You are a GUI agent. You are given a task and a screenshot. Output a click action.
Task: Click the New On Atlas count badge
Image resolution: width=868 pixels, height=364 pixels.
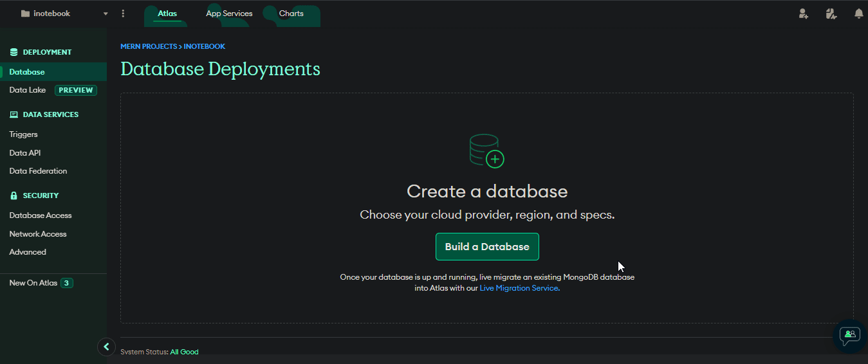[67, 283]
